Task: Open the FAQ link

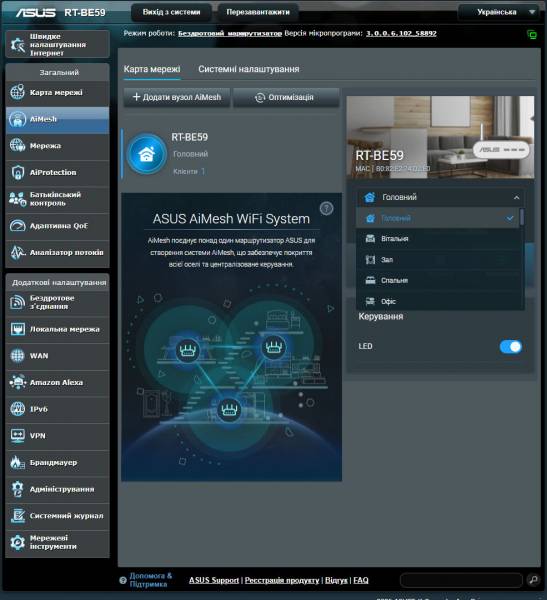Action: (x=361, y=580)
